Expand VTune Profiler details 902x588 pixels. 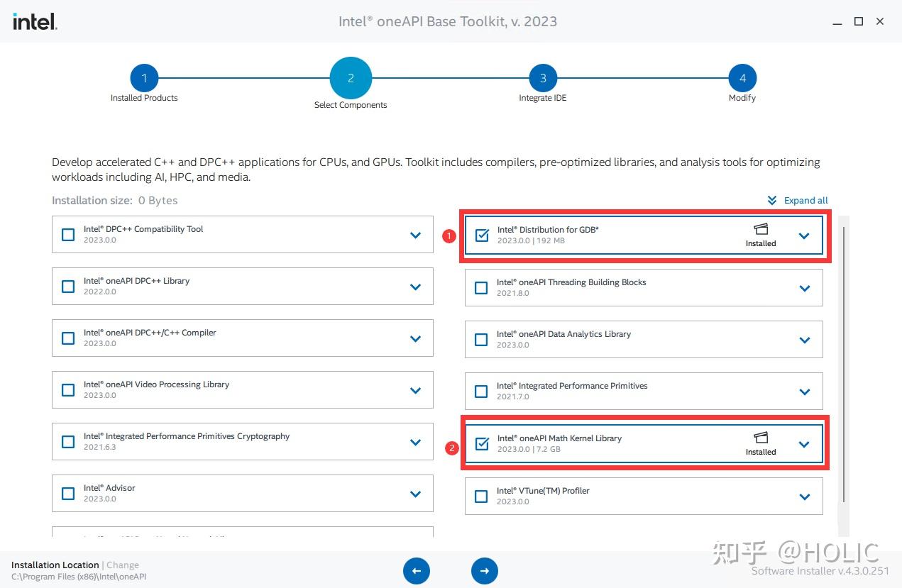tap(805, 497)
